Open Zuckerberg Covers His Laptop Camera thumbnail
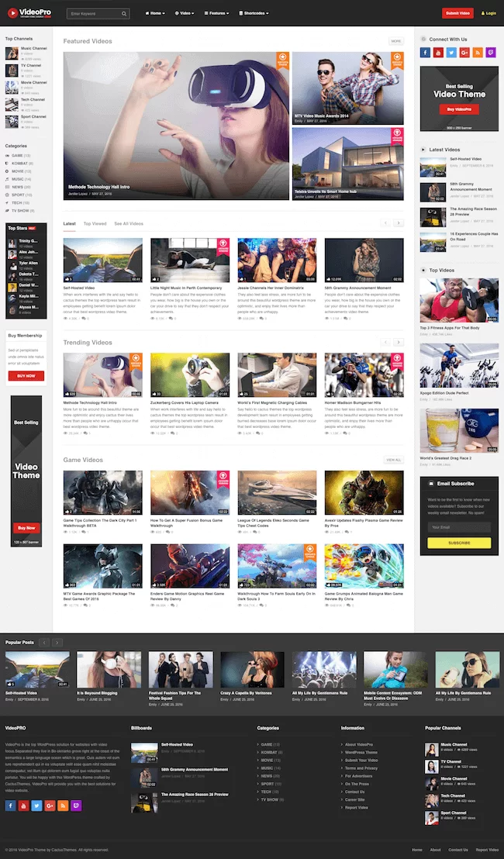 (189, 374)
